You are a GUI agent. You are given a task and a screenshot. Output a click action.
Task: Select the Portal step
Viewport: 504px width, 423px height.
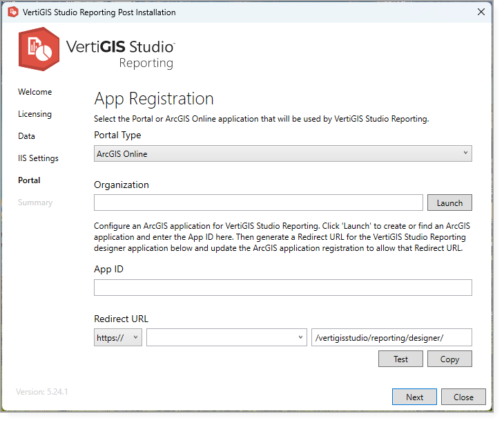point(29,180)
